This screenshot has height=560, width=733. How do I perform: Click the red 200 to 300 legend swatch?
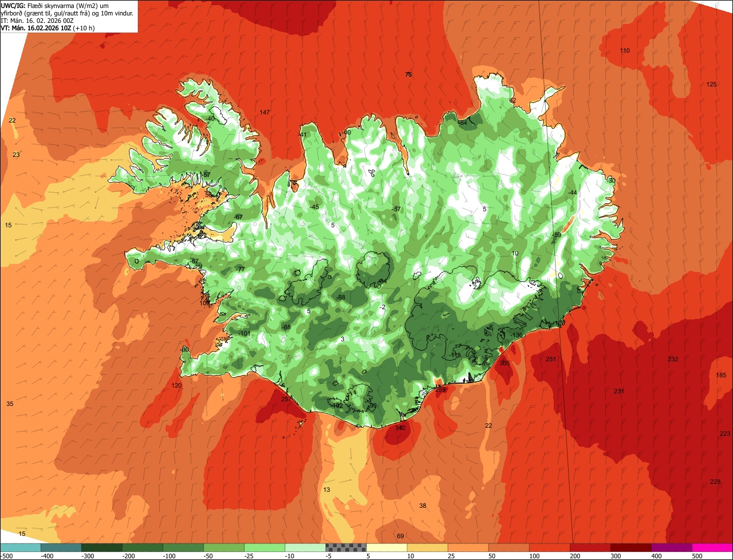[x=590, y=547]
